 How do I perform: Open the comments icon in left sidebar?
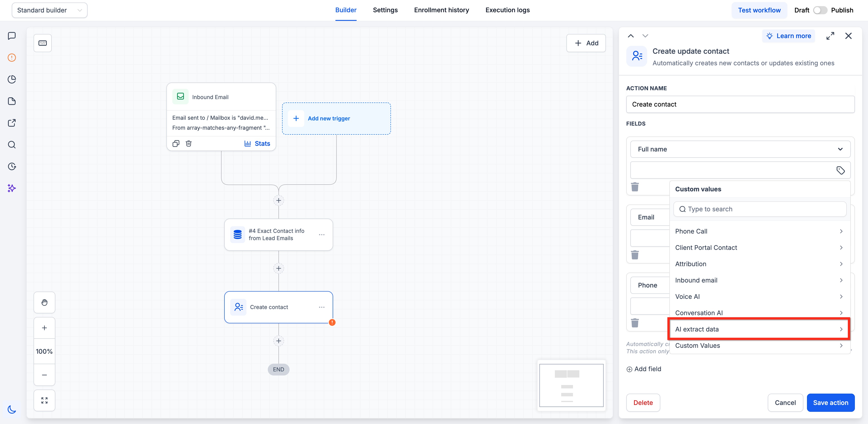pyautogui.click(x=12, y=36)
